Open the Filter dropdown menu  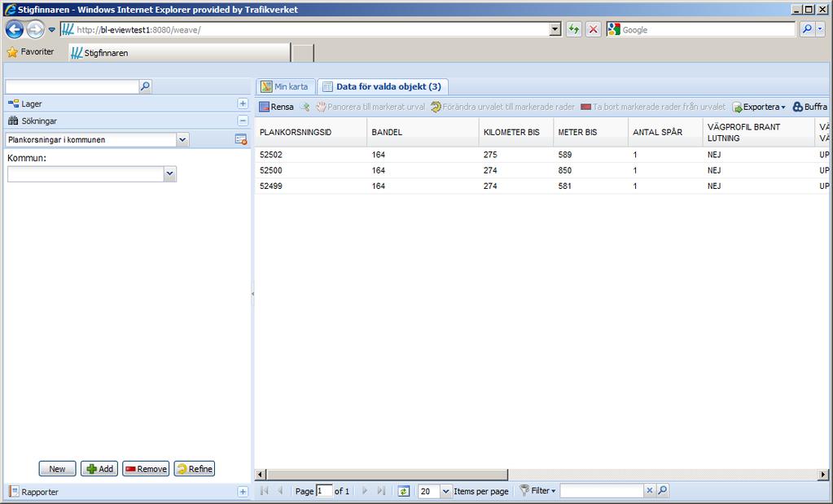pyautogui.click(x=537, y=491)
